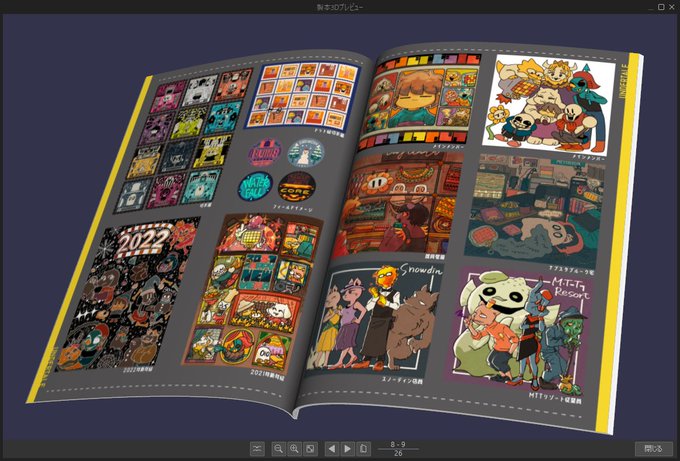Click the total page count 26

pyautogui.click(x=398, y=453)
